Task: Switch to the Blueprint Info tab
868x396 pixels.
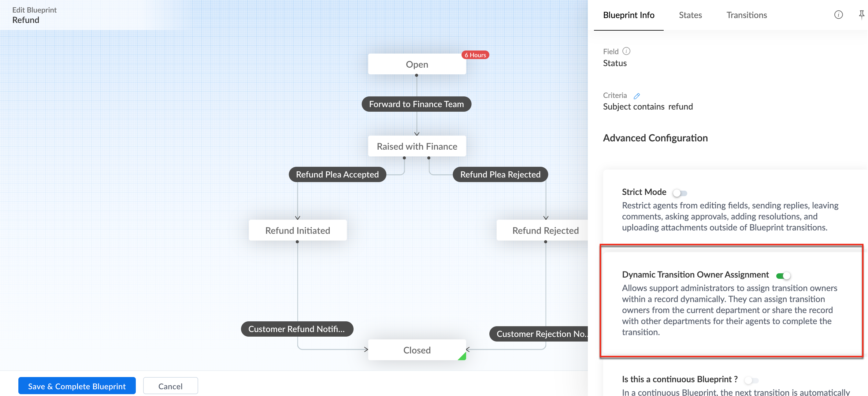Action: pyautogui.click(x=629, y=15)
